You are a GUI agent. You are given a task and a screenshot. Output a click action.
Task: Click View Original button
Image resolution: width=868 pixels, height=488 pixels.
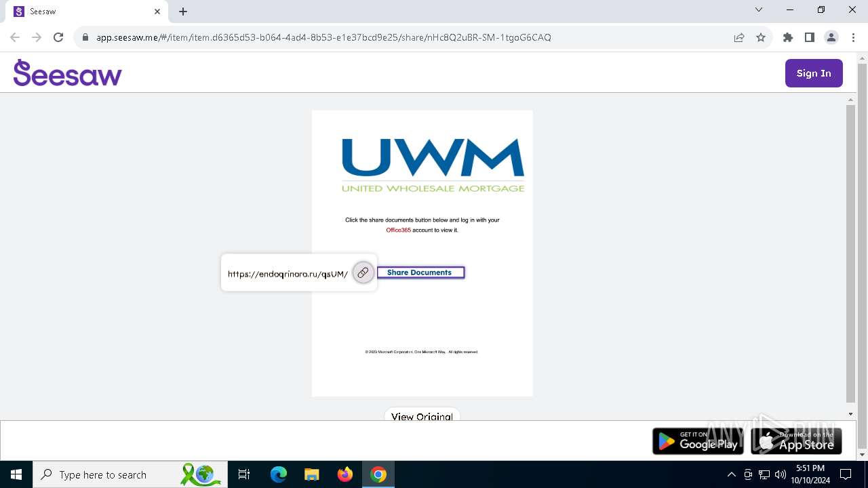422,415
